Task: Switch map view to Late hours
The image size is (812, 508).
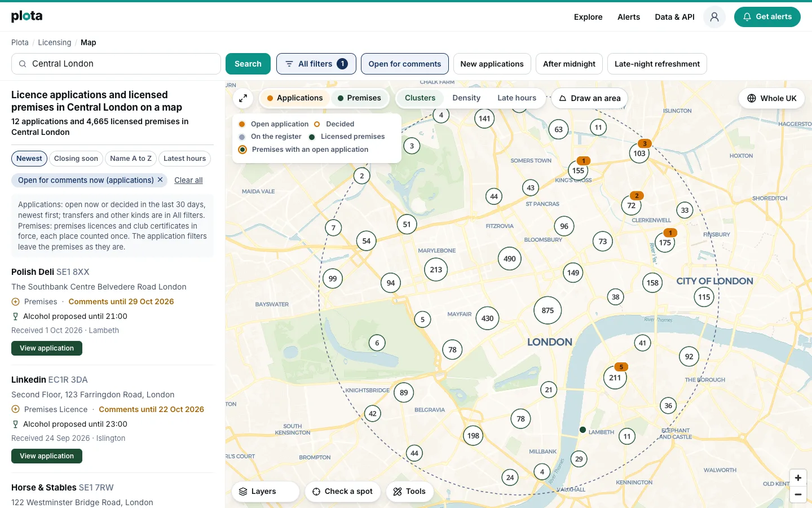Action: [517, 98]
